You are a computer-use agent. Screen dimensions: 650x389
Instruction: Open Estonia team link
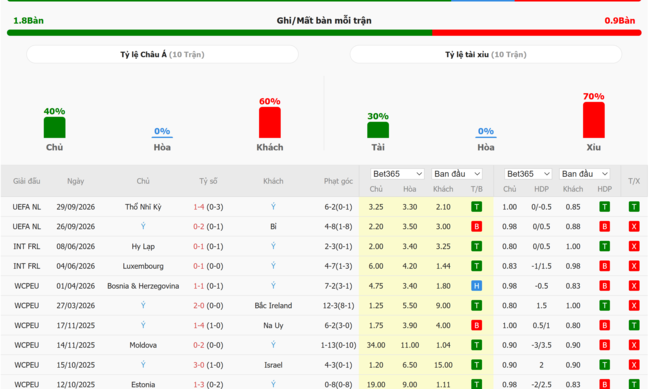tap(143, 384)
